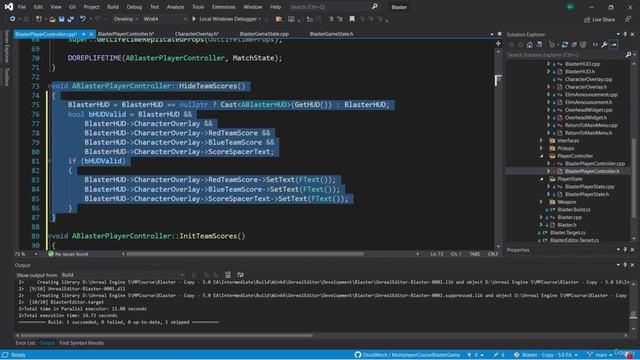The height and width of the screenshot is (360, 640).
Task: Click the main branch button in status bar
Action: pos(598,355)
